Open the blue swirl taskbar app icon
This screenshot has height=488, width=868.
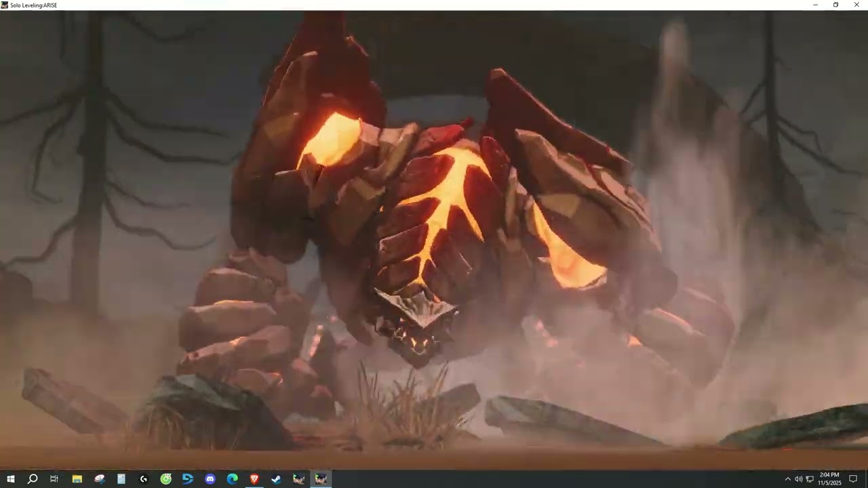click(x=188, y=479)
